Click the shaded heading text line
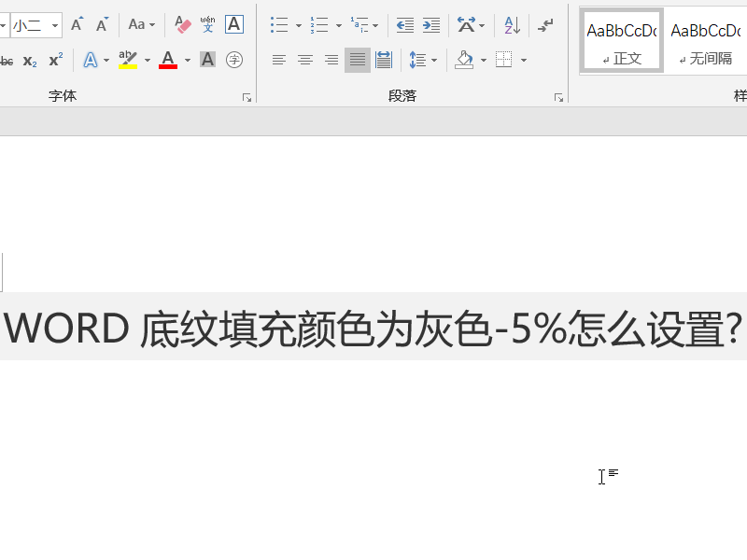Image resolution: width=747 pixels, height=560 pixels. pyautogui.click(x=373, y=327)
